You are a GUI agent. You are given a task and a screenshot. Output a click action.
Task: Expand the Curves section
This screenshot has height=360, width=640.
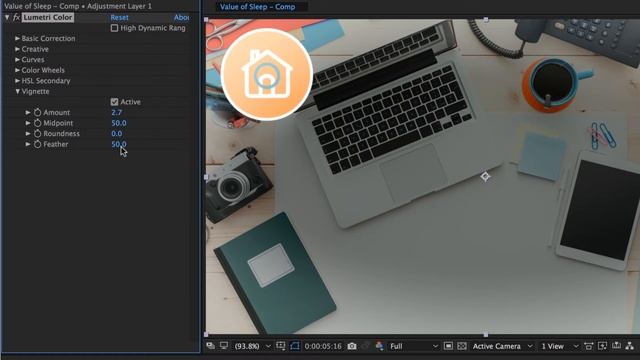pyautogui.click(x=17, y=60)
